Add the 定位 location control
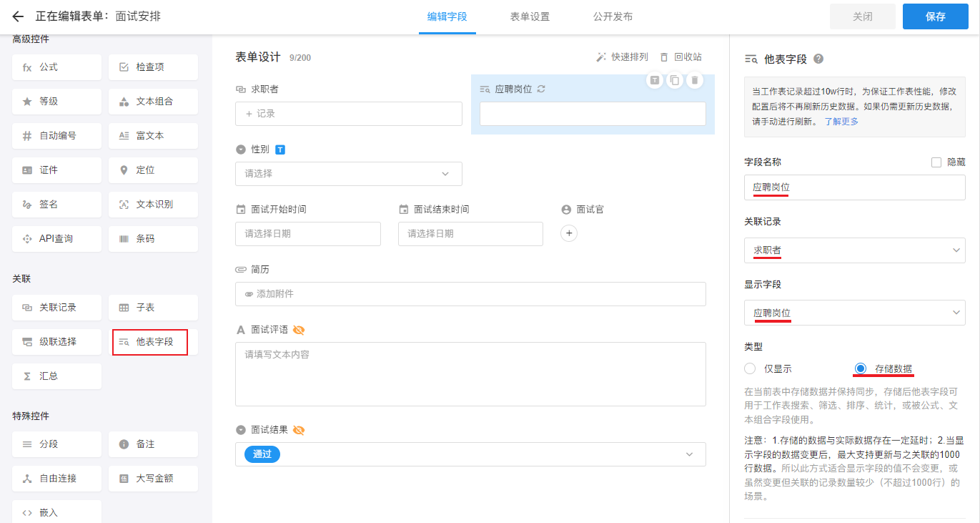Image resolution: width=980 pixels, height=523 pixels. coord(153,170)
